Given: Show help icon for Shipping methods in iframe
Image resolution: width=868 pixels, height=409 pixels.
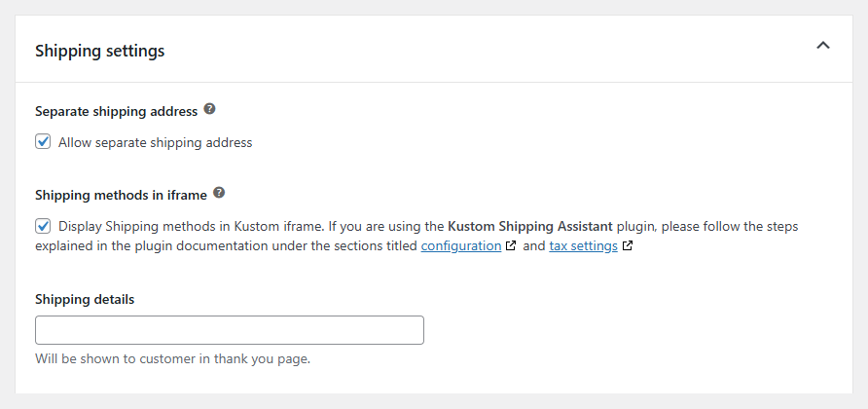Looking at the screenshot, I should (x=219, y=193).
